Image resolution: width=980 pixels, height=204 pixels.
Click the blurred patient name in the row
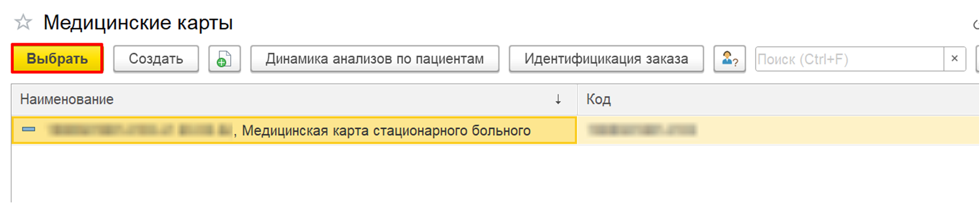point(140,130)
